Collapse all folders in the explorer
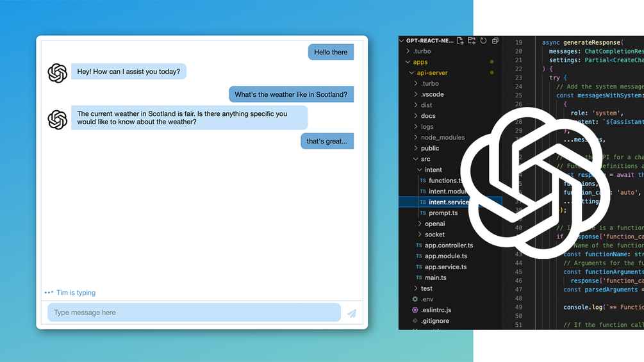Screen dimensions: 644x362 tap(495, 40)
